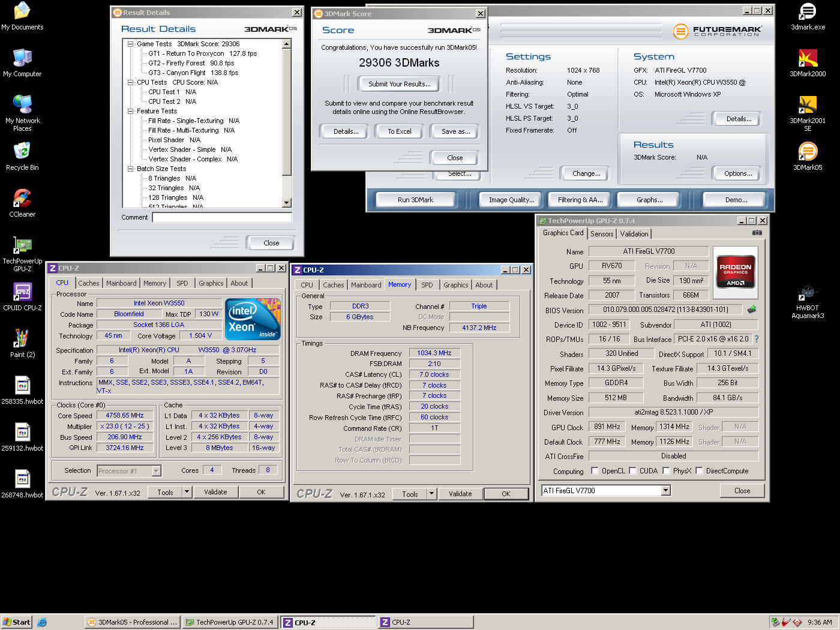Switch to Validation tab in GPU-Z

(x=634, y=234)
